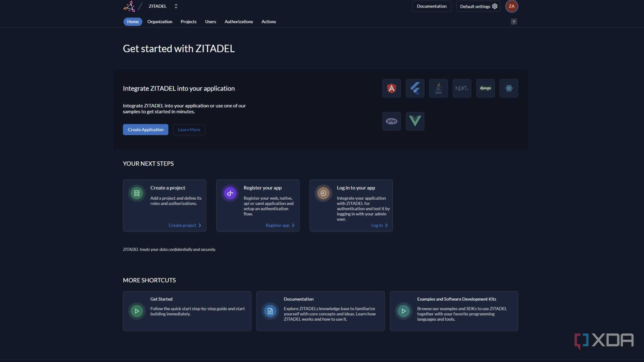Open the Actions tab
Screen dimensions: 644x362
[x=268, y=22]
